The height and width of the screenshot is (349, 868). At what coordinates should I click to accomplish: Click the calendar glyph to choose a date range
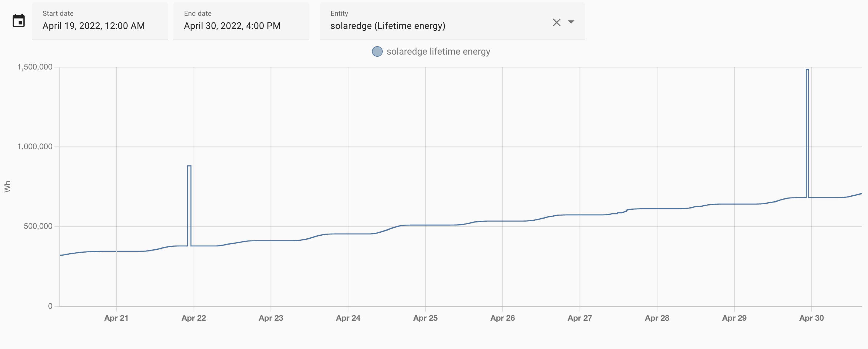(19, 21)
